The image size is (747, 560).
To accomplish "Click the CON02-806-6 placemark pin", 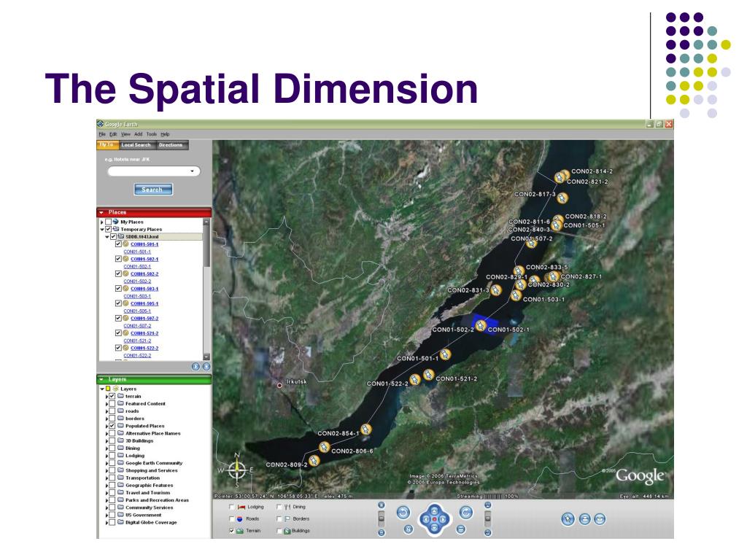I will coord(325,447).
